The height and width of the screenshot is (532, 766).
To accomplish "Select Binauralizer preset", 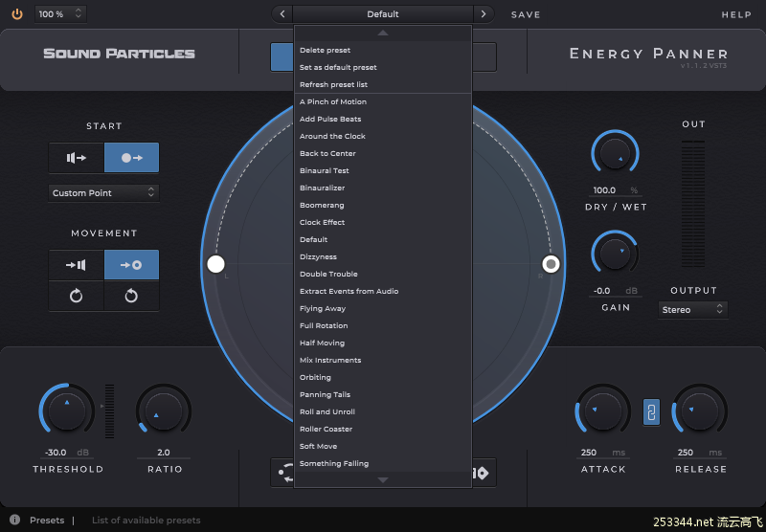I will click(383, 188).
